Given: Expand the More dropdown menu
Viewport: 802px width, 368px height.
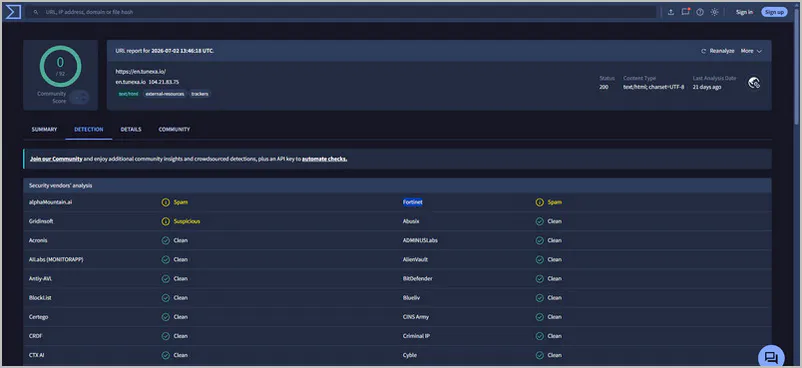Looking at the screenshot, I should pyautogui.click(x=751, y=51).
